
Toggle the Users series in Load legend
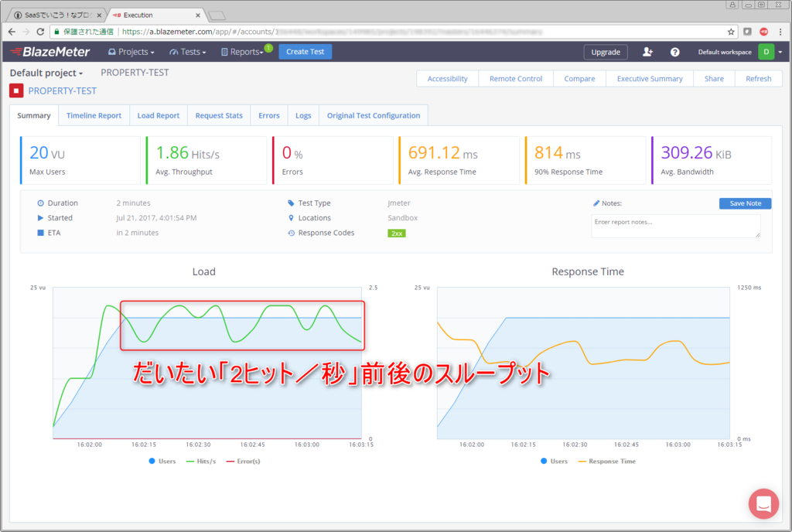point(162,461)
